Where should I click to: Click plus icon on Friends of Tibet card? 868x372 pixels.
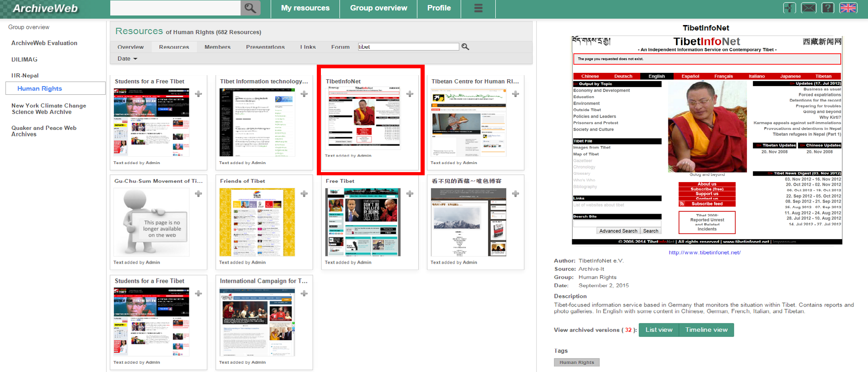(304, 194)
